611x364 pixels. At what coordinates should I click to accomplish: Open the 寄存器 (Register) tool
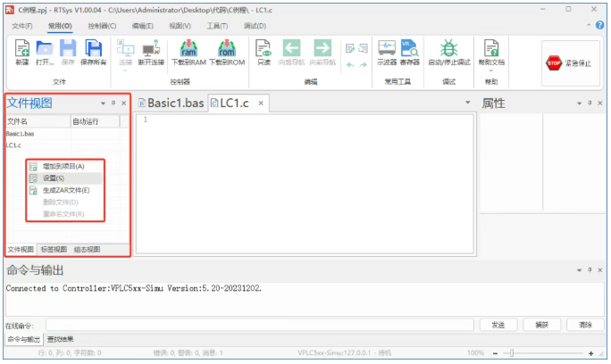[409, 52]
